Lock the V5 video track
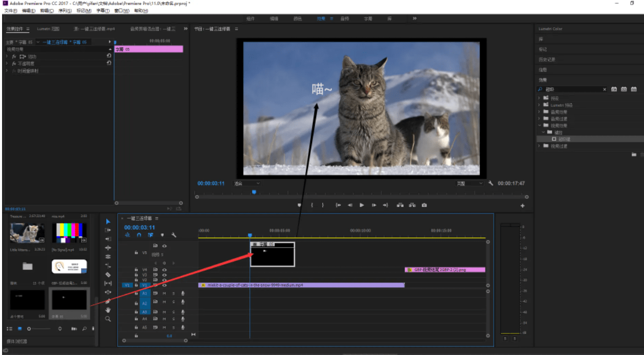644x355 pixels. pos(136,253)
